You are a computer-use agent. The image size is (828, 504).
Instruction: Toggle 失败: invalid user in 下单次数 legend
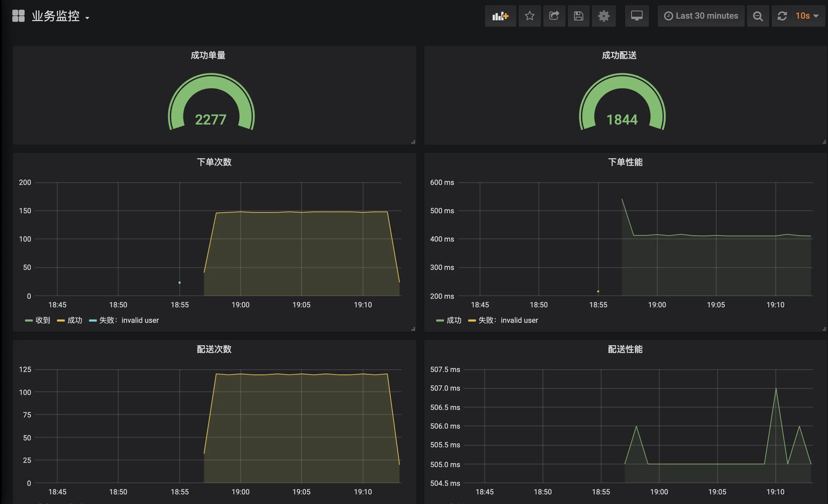click(x=129, y=320)
